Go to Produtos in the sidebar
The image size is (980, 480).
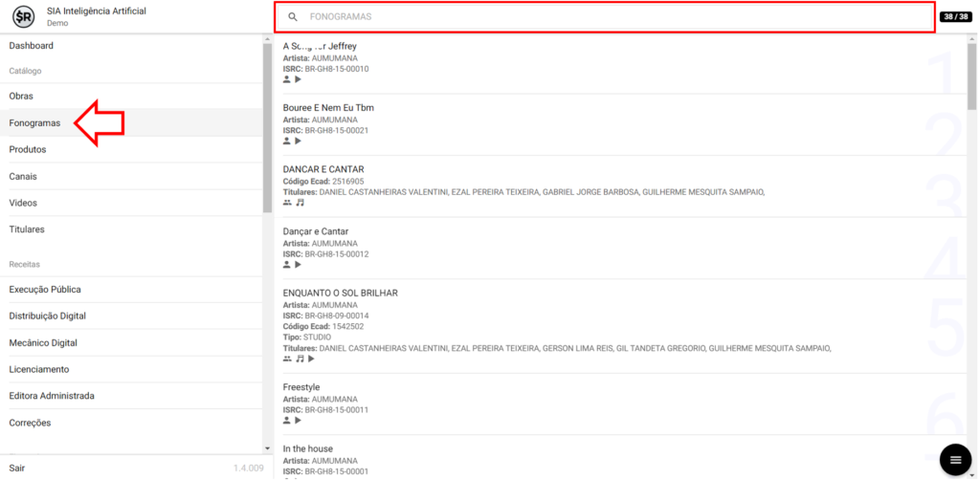click(28, 150)
